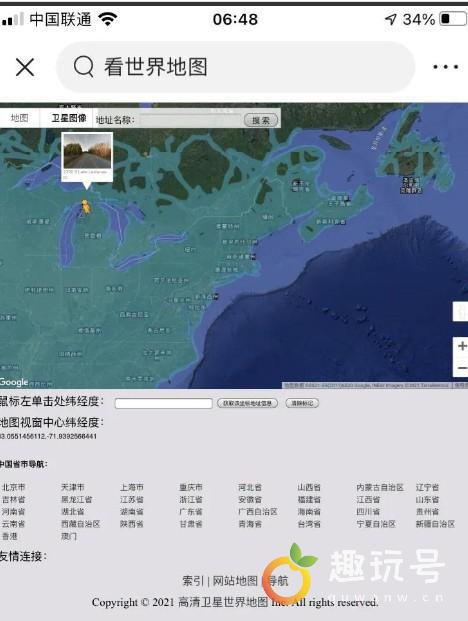The height and width of the screenshot is (621, 468).
Task: Open the 山西省 link
Action: 309,487
